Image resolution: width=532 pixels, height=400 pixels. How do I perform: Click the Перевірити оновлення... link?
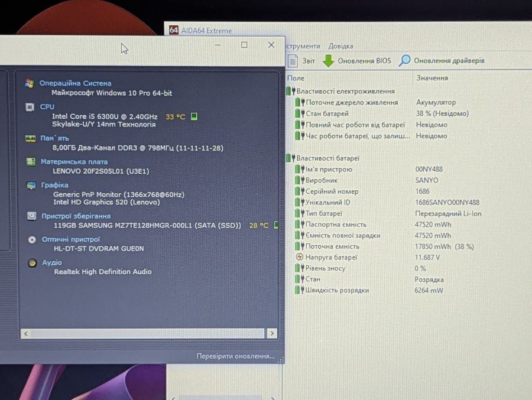coord(235,356)
